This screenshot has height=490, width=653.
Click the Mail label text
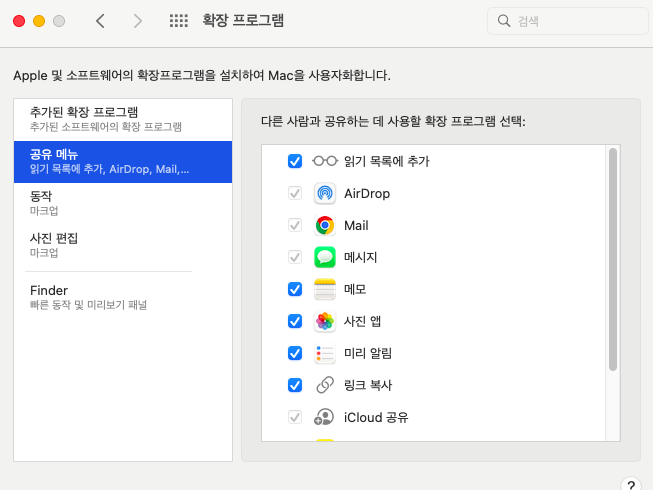[x=356, y=225]
